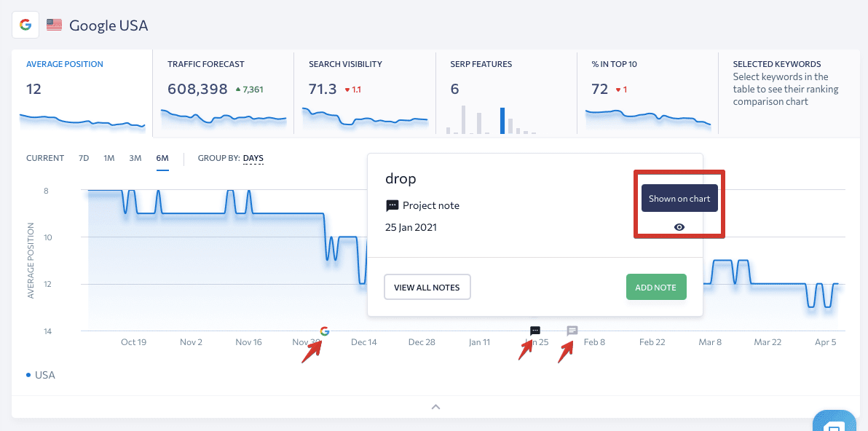Switch the chart period to 7D
This screenshot has height=431, width=868.
[84, 158]
